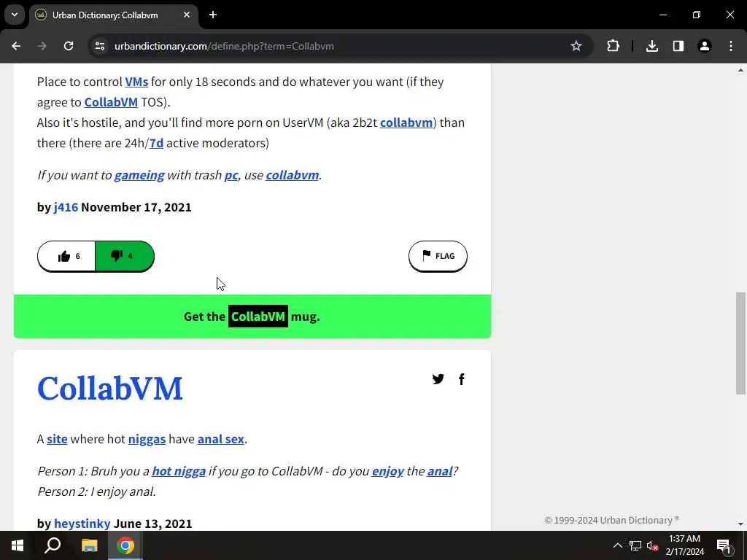Follow the enjoy link
Image resolution: width=747 pixels, height=560 pixels.
[x=388, y=472]
